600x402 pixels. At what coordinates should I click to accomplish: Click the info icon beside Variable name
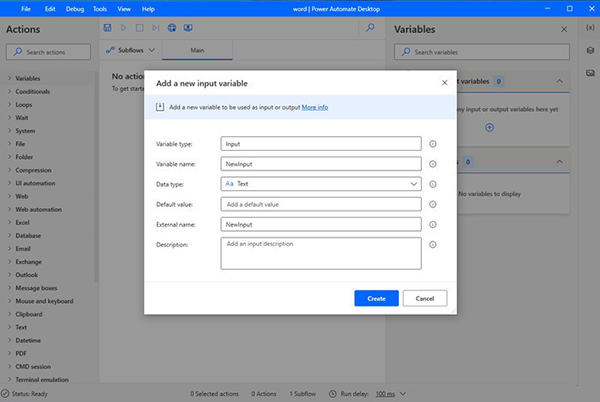433,164
